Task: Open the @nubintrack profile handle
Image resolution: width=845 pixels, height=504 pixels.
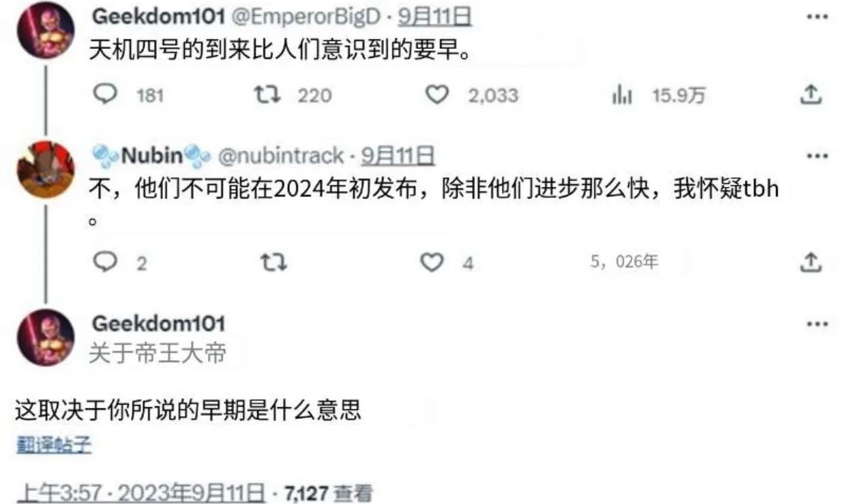Action: click(280, 156)
